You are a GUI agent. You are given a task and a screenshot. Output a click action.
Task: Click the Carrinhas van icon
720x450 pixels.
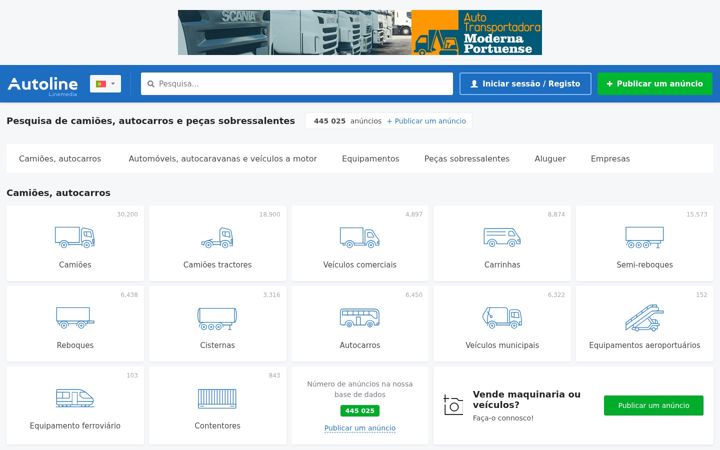pyautogui.click(x=502, y=237)
